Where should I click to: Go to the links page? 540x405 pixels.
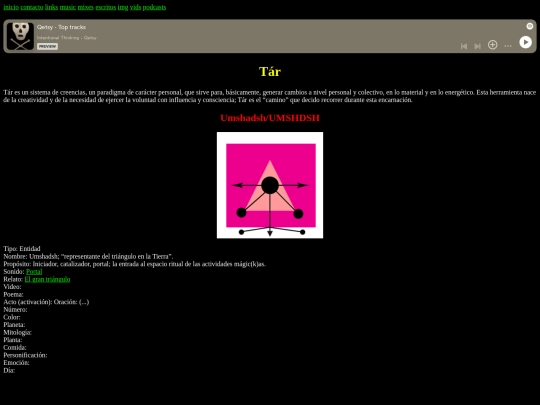click(x=51, y=7)
